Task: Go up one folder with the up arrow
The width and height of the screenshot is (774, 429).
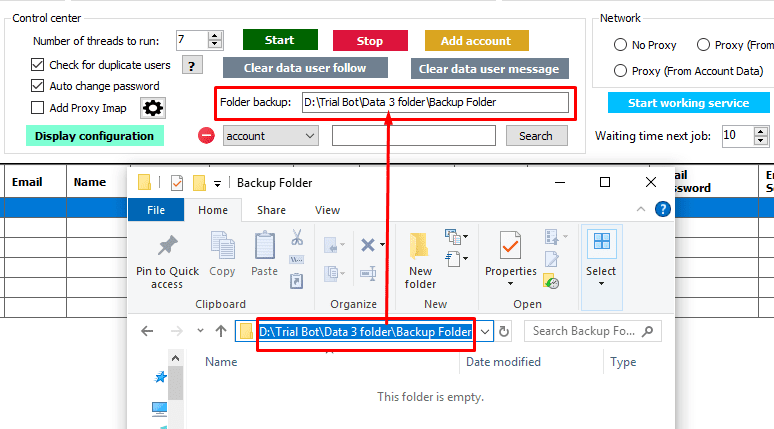Action: (221, 331)
